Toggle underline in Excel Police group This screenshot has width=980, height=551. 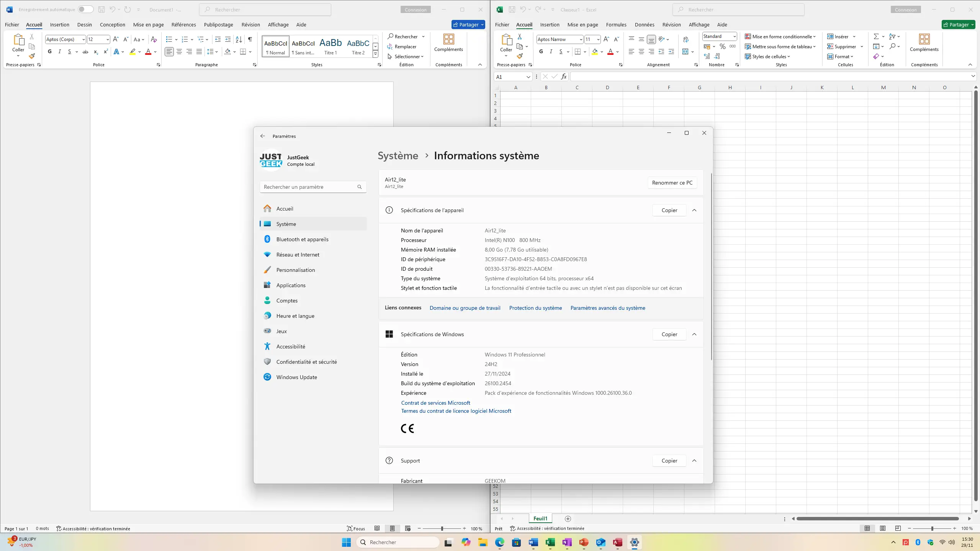tap(561, 51)
